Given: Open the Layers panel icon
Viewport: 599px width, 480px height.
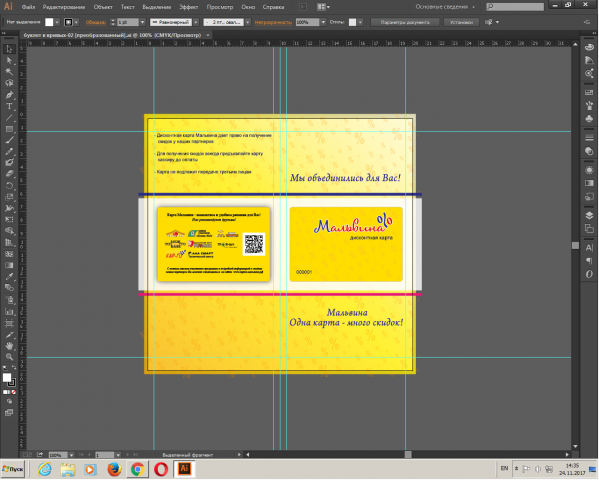Looking at the screenshot, I should coord(589,216).
